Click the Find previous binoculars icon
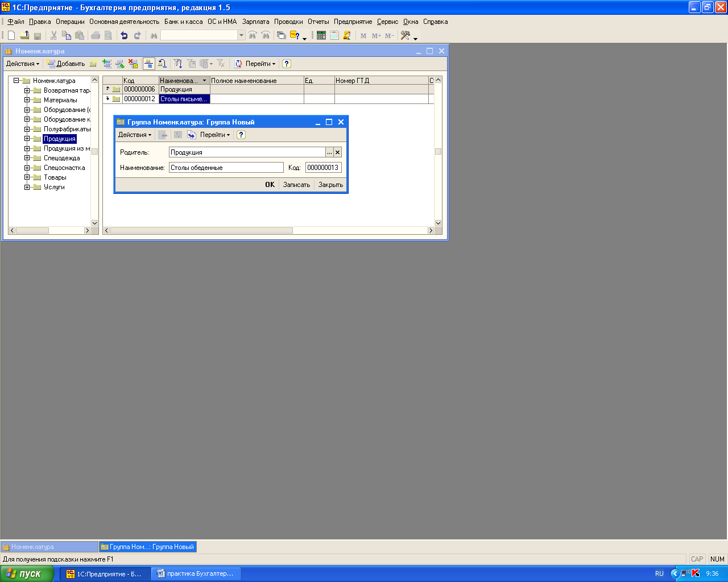Viewport: 728px width, 582px height. click(x=266, y=35)
